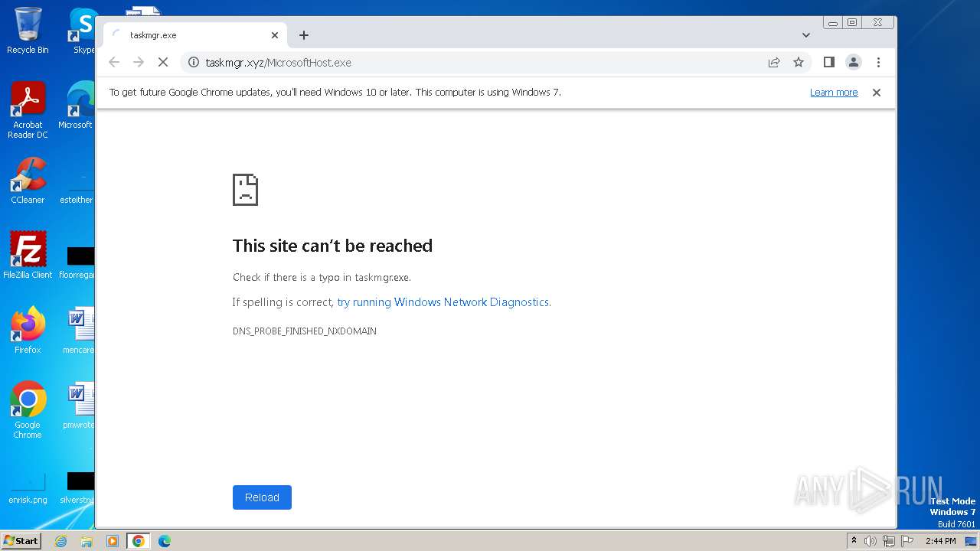Open Internet Explorer from taskbar

click(60, 541)
